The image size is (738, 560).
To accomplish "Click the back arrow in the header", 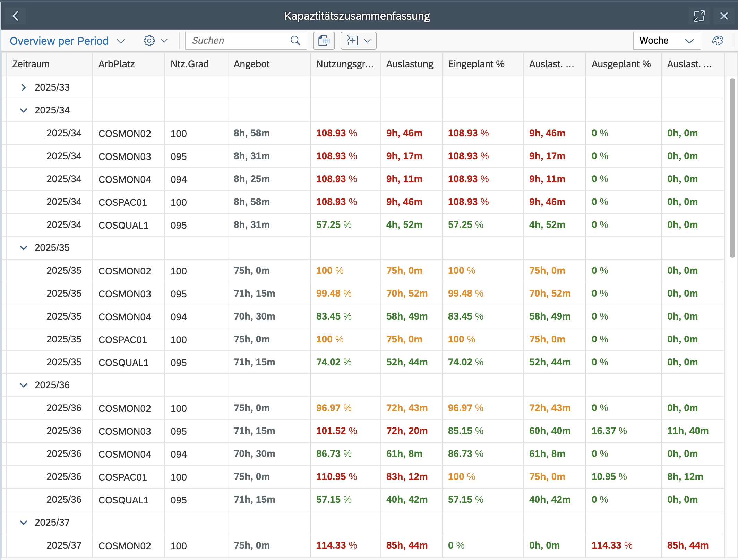I will [15, 16].
